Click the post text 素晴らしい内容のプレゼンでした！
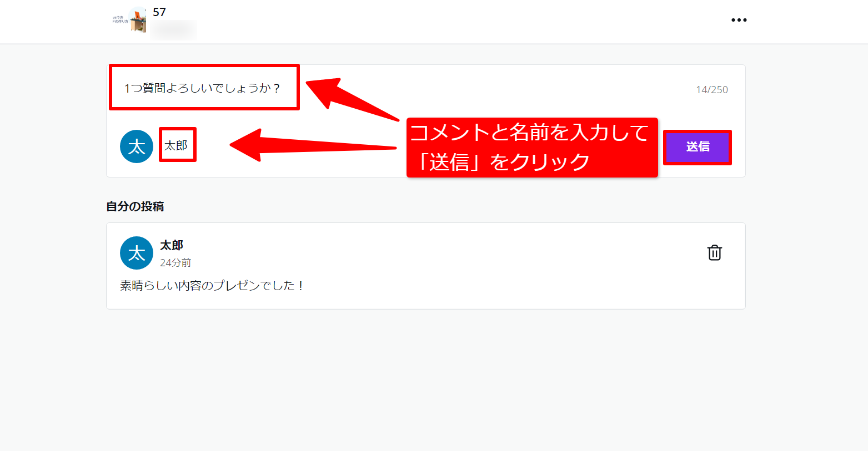This screenshot has width=868, height=451. [212, 286]
